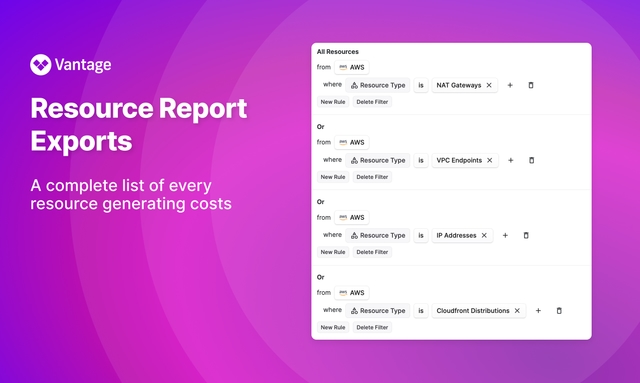Add condition with plus in NAT Gateways row

click(x=510, y=85)
